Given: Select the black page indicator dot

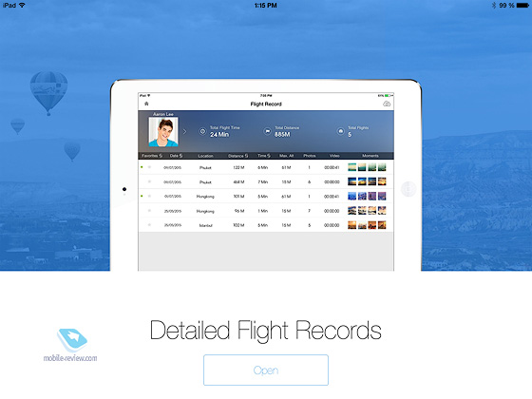Looking at the screenshot, I should point(124,189).
